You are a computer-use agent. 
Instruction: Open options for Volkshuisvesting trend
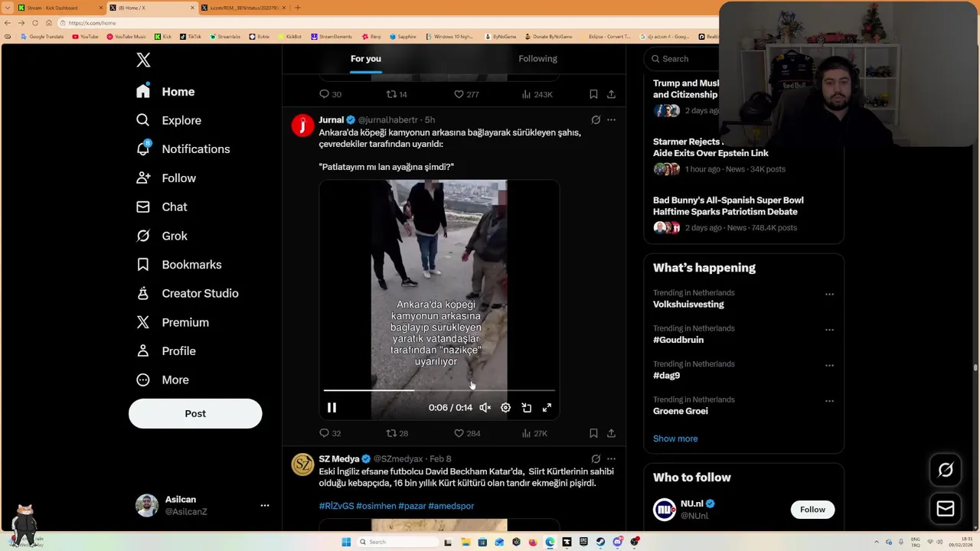click(x=829, y=294)
